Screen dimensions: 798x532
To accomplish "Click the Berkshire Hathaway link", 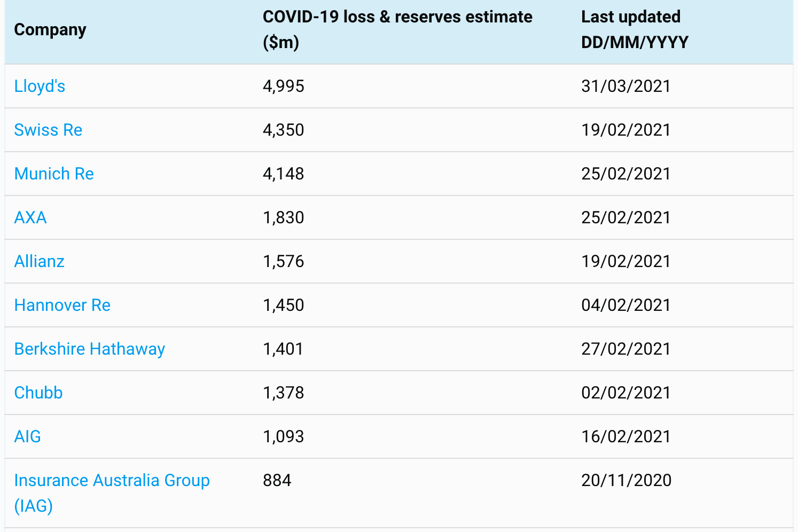I will point(90,349).
